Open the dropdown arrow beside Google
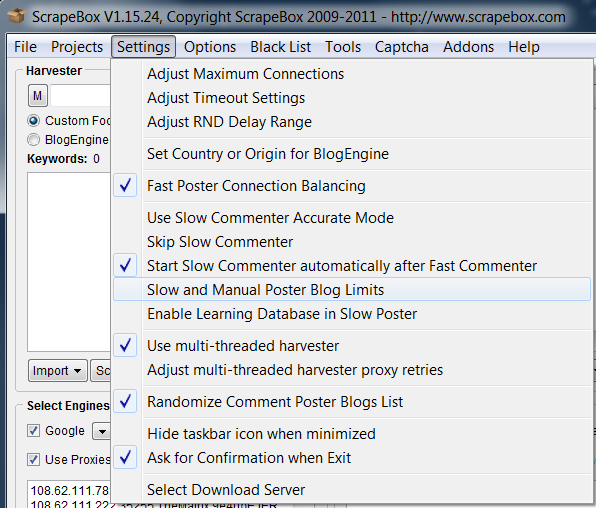The height and width of the screenshot is (508, 596). (x=101, y=432)
